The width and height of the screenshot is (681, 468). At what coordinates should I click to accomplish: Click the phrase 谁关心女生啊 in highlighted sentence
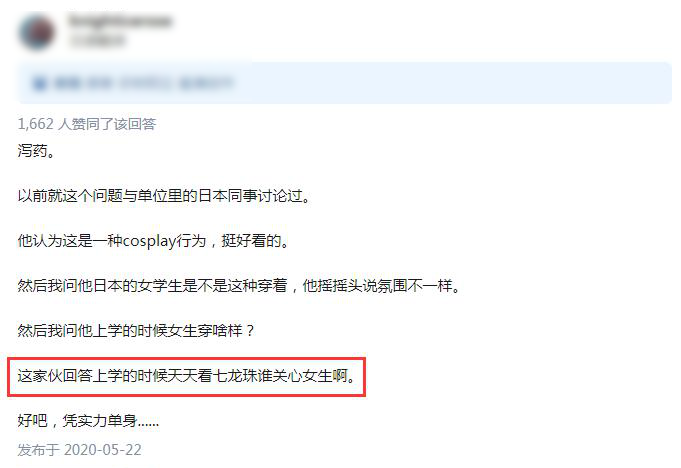pos(302,376)
